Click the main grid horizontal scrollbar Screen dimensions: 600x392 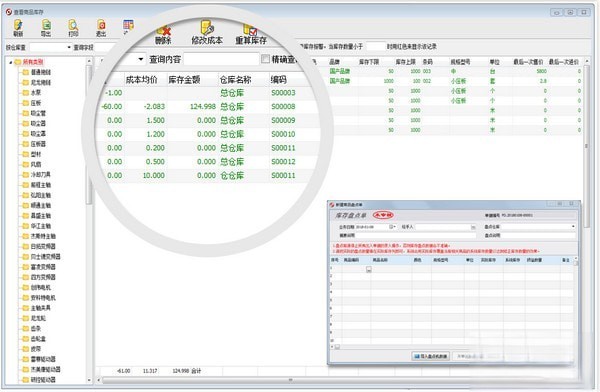tap(290, 380)
